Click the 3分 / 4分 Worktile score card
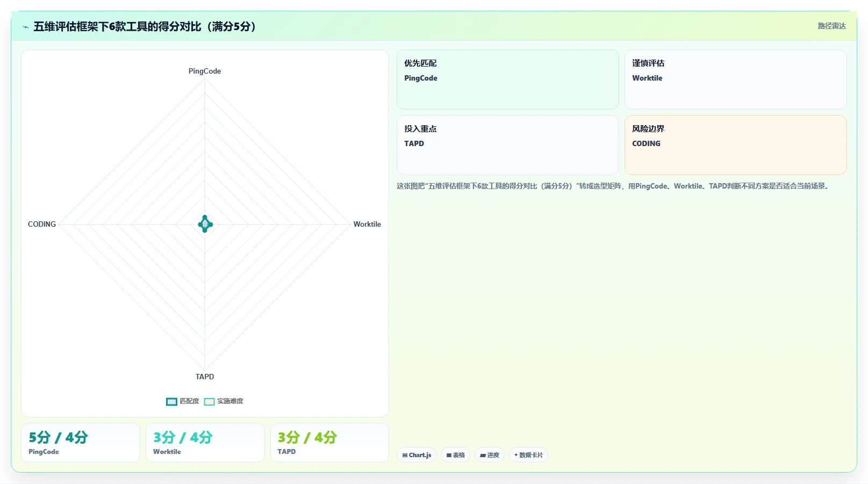868x484 pixels. pyautogui.click(x=205, y=443)
